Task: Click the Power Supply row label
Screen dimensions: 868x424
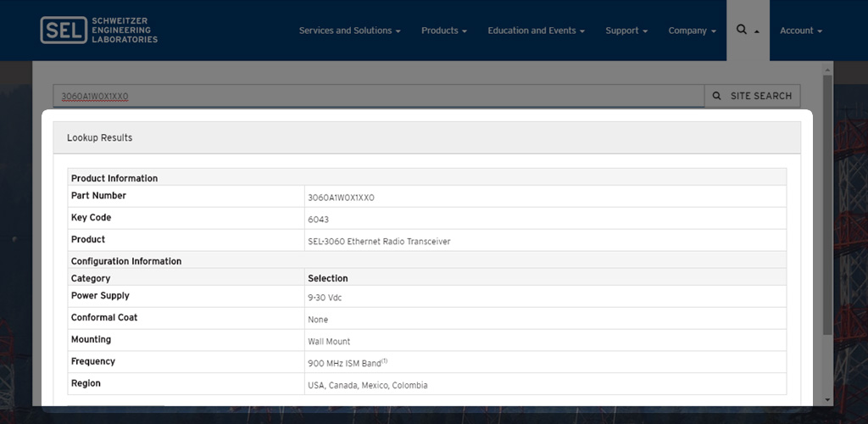Action: point(100,296)
